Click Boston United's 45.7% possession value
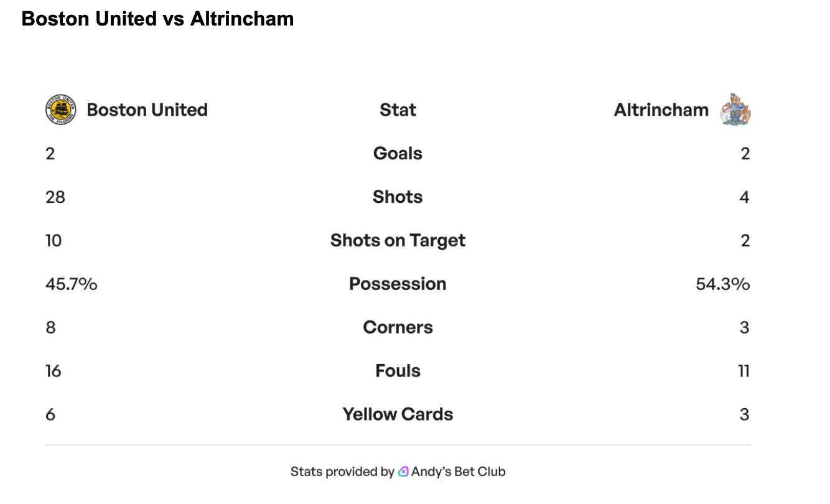 (72, 284)
